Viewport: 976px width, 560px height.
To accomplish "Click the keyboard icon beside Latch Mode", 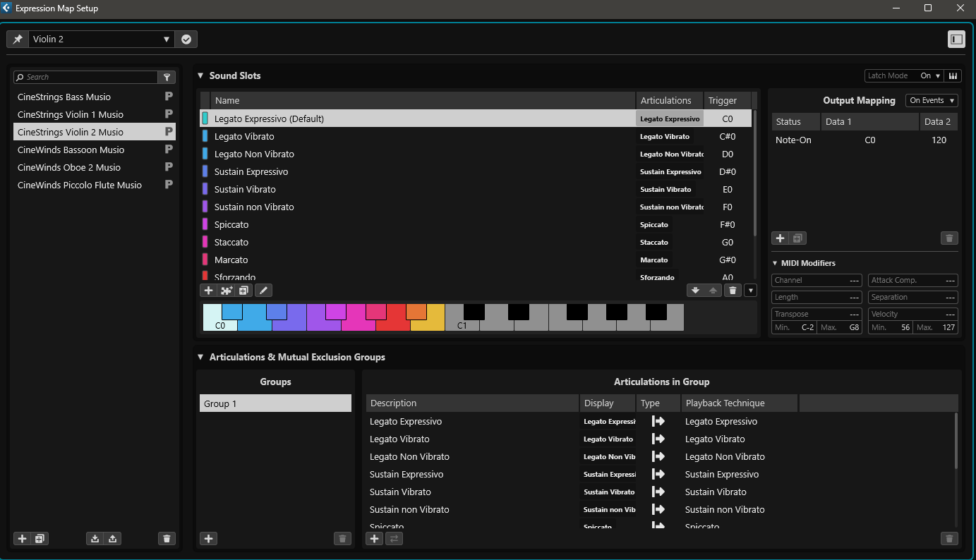I will click(x=952, y=76).
